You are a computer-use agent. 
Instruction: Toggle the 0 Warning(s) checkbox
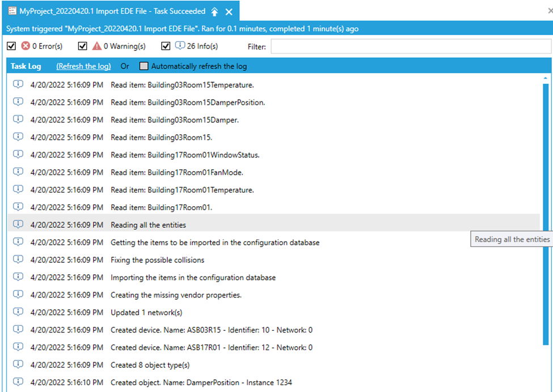tap(83, 46)
